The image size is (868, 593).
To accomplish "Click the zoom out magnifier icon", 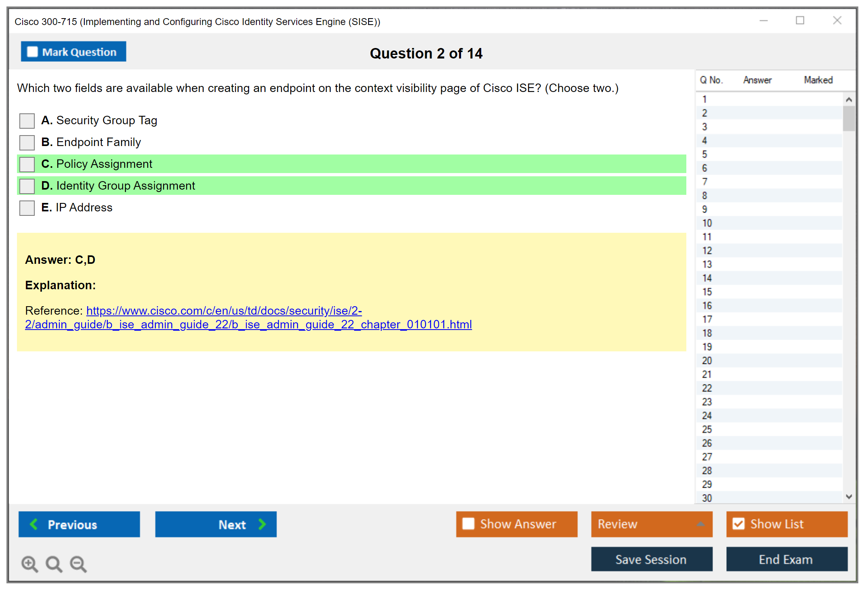I will click(78, 564).
